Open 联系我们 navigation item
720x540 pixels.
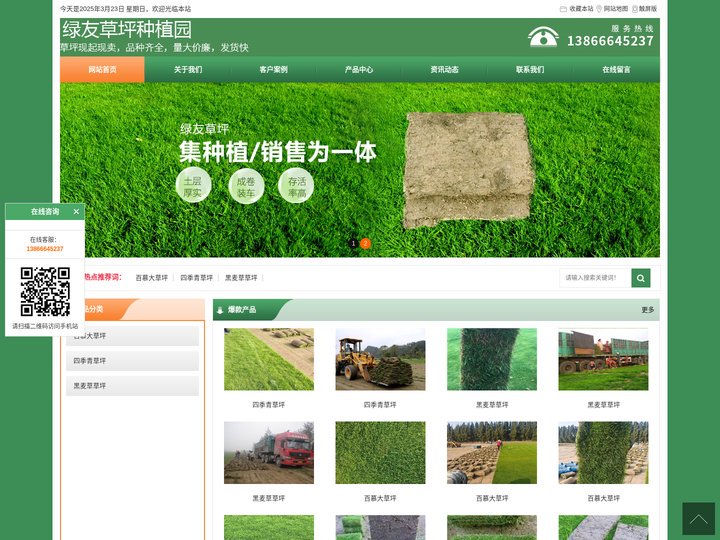pyautogui.click(x=530, y=69)
